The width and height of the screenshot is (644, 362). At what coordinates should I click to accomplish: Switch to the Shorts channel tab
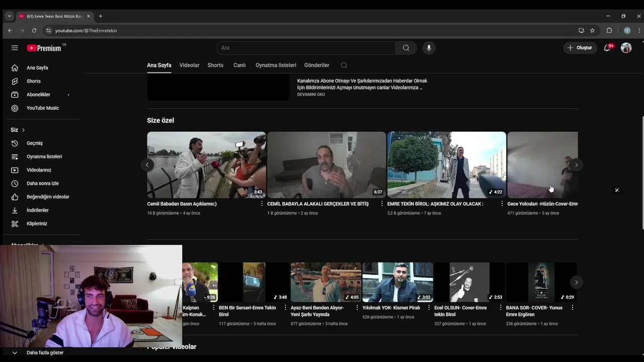pyautogui.click(x=215, y=65)
